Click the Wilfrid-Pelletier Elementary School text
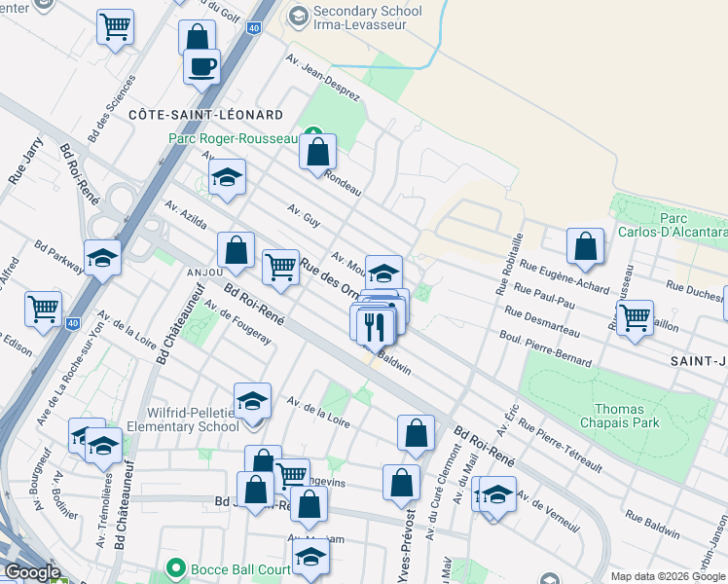Screen dimensions: 728x584 point(183,420)
